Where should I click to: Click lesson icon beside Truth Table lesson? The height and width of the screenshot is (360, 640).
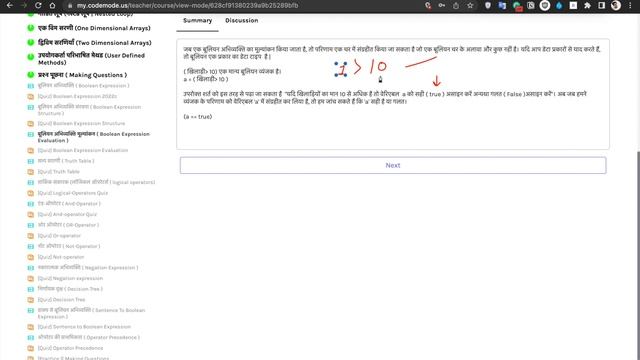pos(31,161)
